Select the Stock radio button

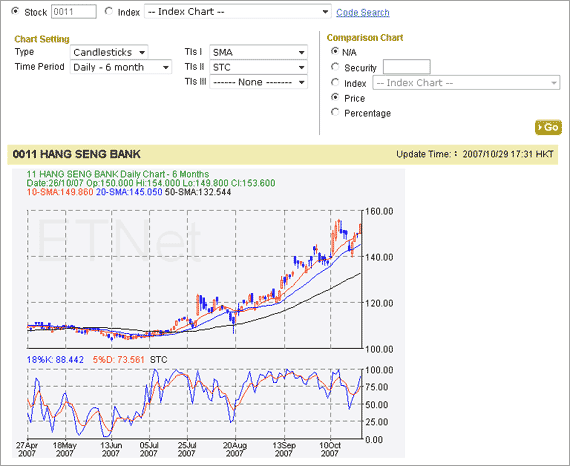[15, 11]
